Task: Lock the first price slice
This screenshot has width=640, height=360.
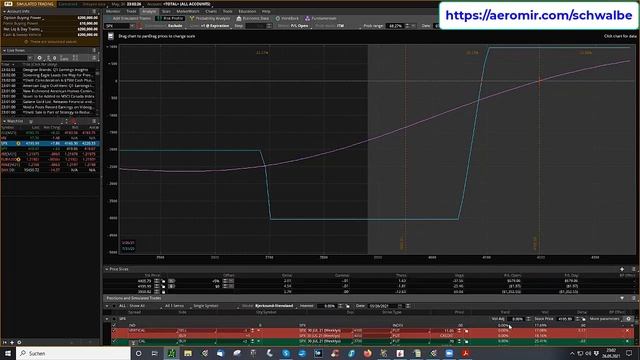Action: 164,281
